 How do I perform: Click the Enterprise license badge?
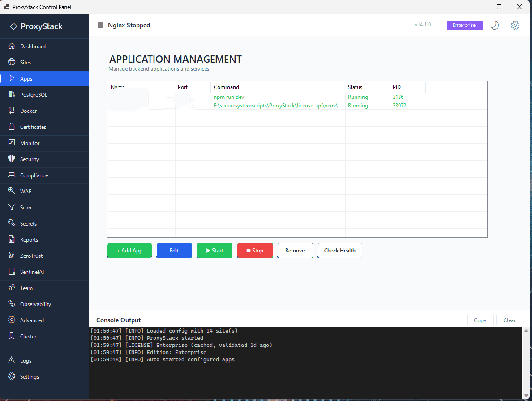tap(464, 25)
